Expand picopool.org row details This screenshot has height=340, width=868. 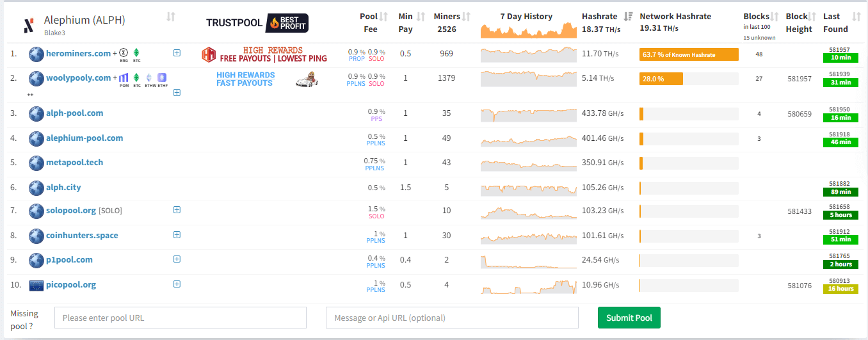click(177, 284)
